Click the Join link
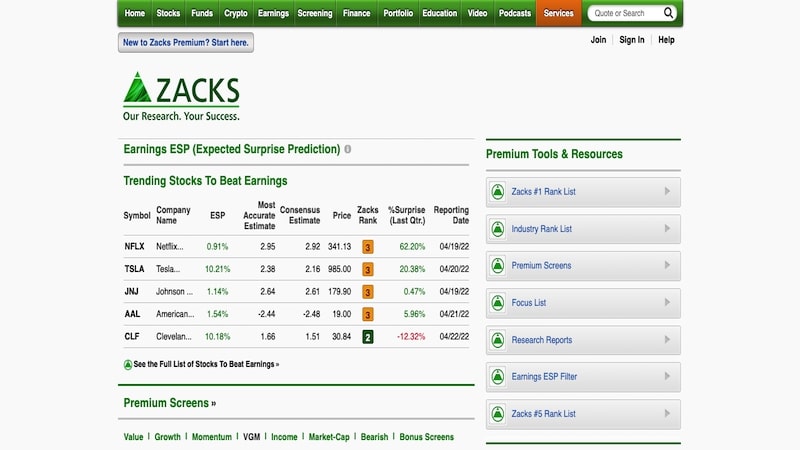 [x=598, y=40]
